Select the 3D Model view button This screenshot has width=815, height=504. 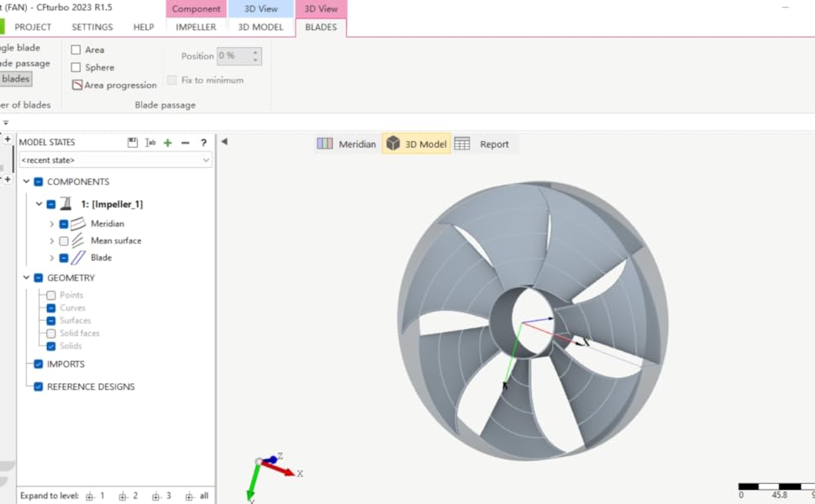(416, 144)
